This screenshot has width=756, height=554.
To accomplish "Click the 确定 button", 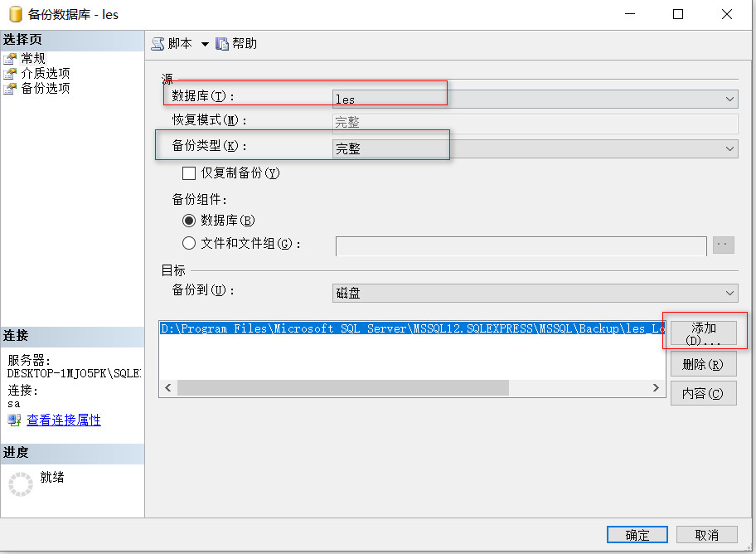I will 637,535.
